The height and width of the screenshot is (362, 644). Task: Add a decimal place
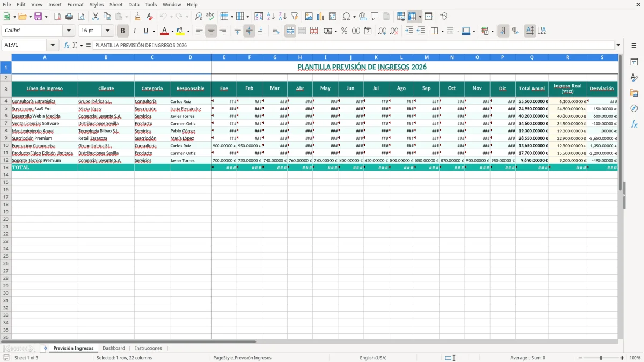[382, 31]
